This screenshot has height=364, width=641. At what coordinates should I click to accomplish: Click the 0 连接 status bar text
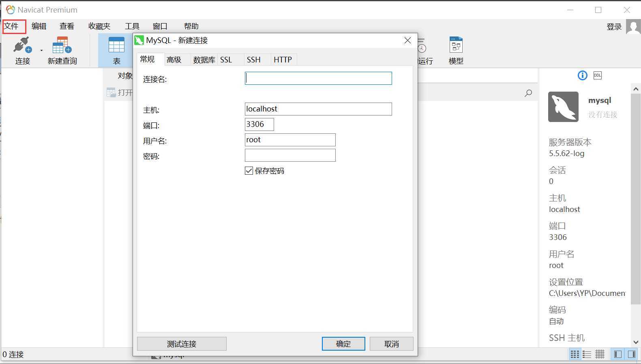[x=13, y=355]
